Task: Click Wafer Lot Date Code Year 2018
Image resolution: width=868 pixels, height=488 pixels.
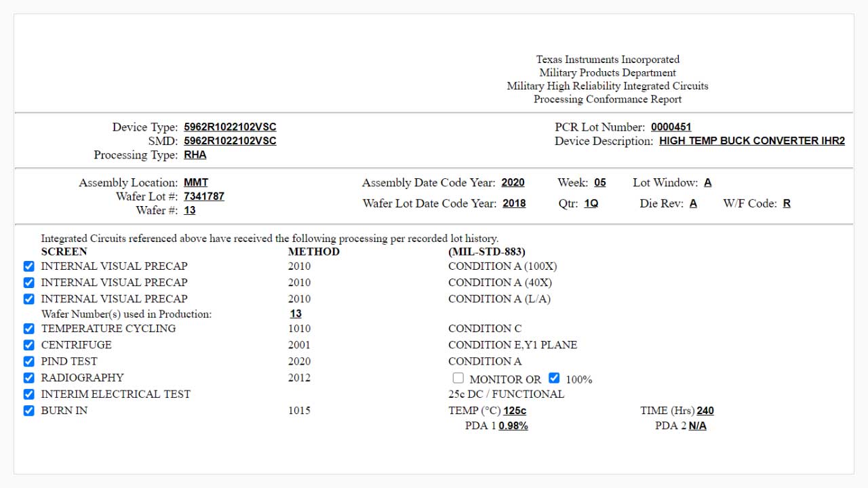Action: 514,203
